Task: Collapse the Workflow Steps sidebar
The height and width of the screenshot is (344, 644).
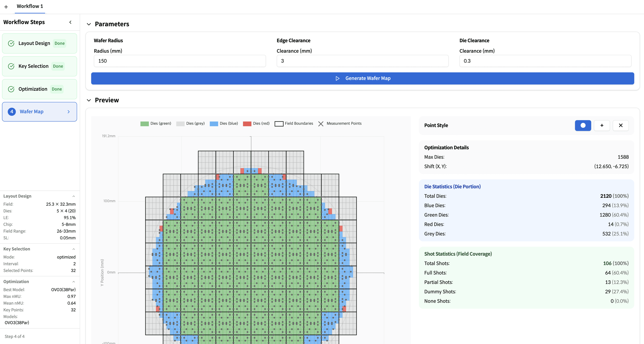Action: [70, 22]
